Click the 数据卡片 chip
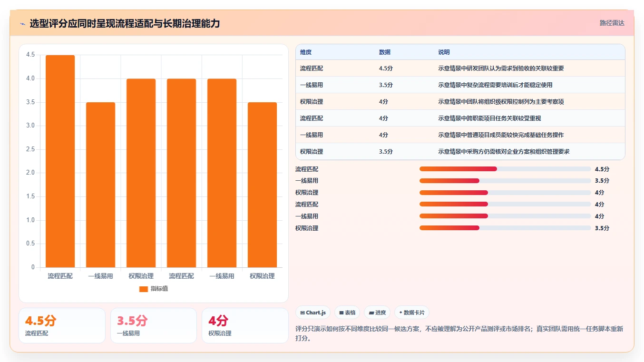644x362 pixels. (412, 313)
